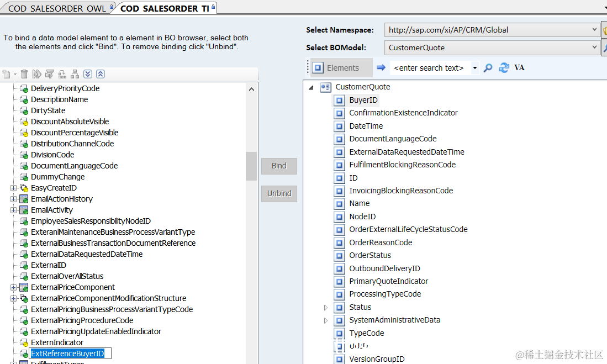This screenshot has width=607, height=364.
Task: Expand the ExternalPriceComponent tree node
Action: click(x=13, y=287)
